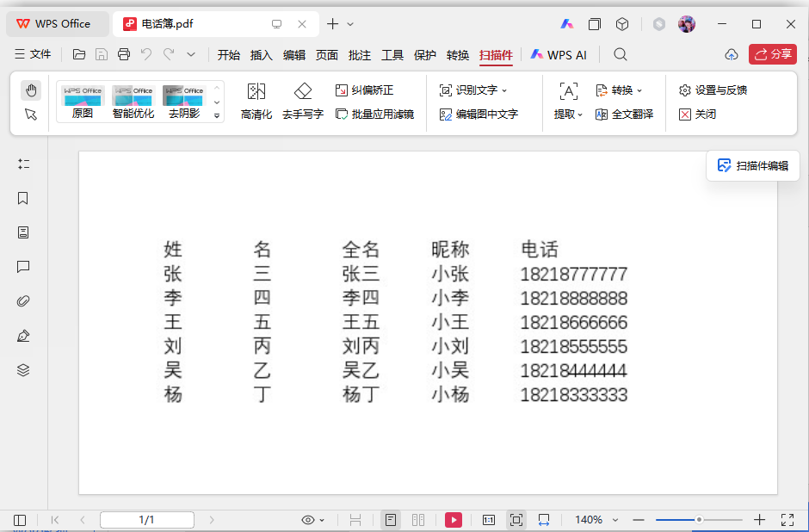Open the 转换 dropdown in ribbon

[619, 90]
